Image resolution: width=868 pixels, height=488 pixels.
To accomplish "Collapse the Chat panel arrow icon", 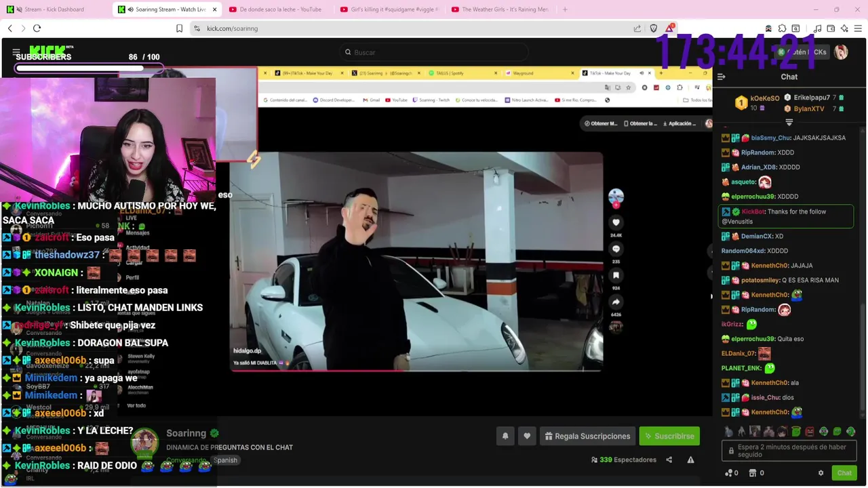I will (722, 77).
